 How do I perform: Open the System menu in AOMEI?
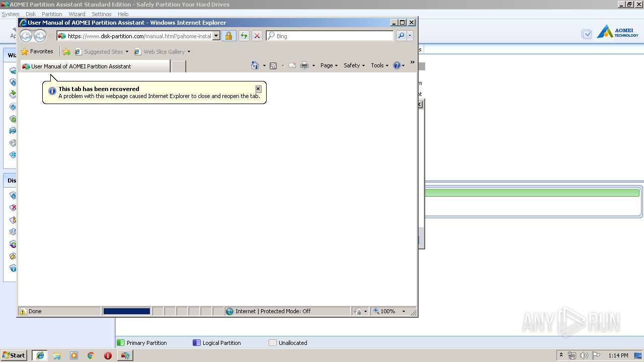[x=10, y=14]
